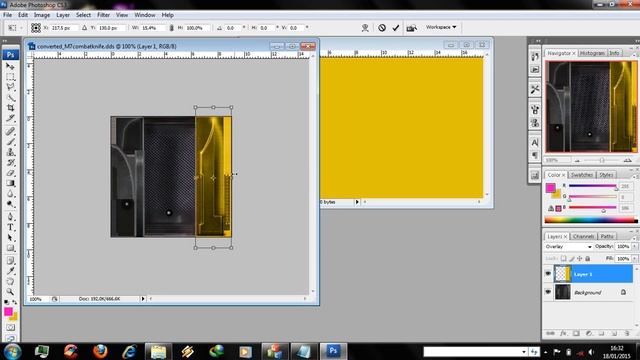Screen dimensions: 640x360
Task: Open the Overlay blend mode dropdown
Action: coord(568,247)
